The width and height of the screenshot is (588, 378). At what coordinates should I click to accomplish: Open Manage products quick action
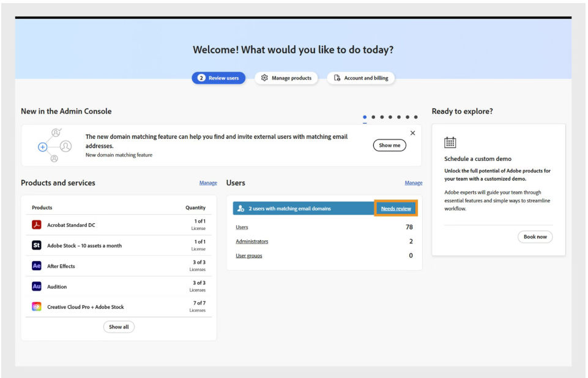286,78
